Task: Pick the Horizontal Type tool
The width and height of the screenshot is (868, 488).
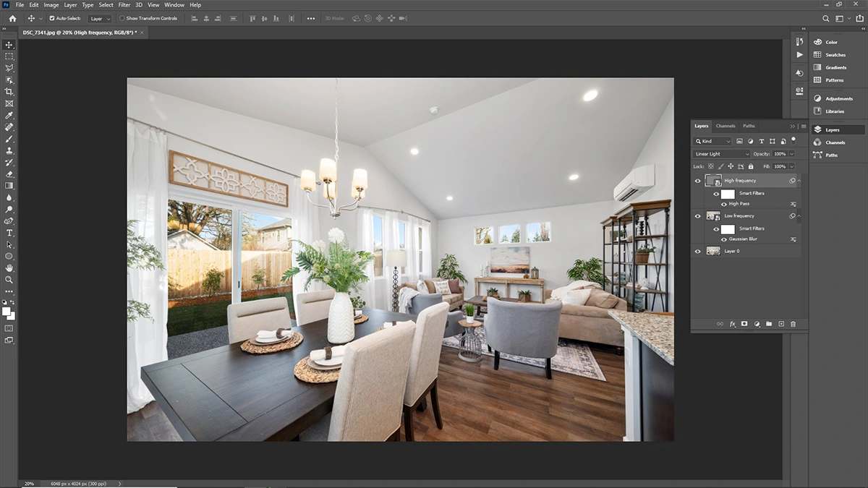Action: point(9,233)
